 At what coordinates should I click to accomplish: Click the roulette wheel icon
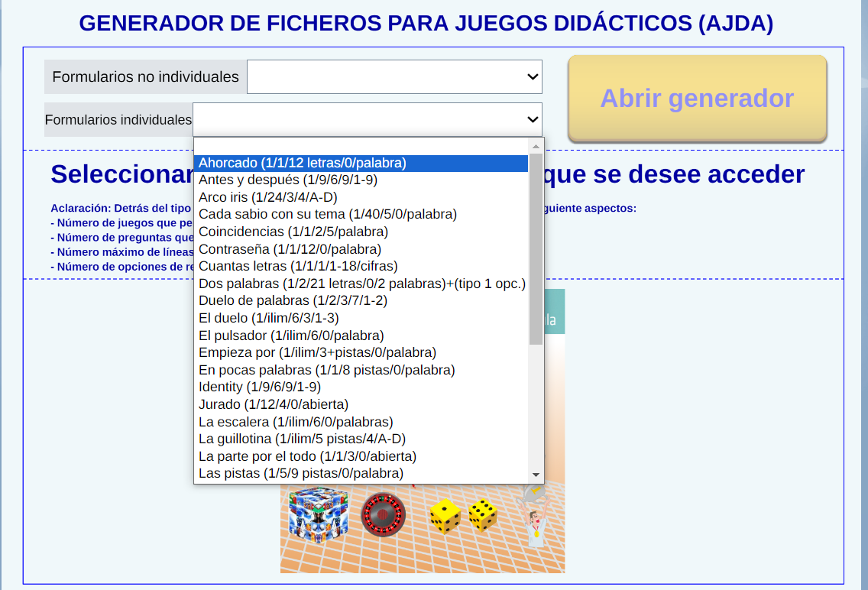point(383,514)
